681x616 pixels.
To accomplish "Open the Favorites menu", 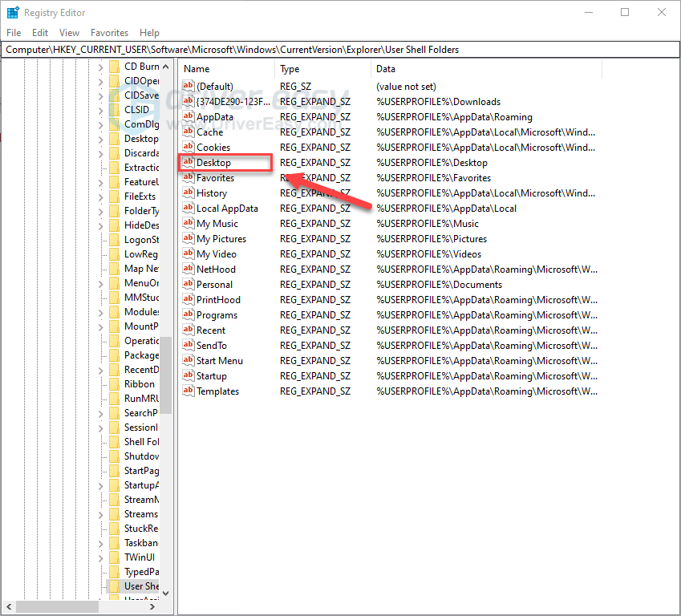I will coord(109,33).
